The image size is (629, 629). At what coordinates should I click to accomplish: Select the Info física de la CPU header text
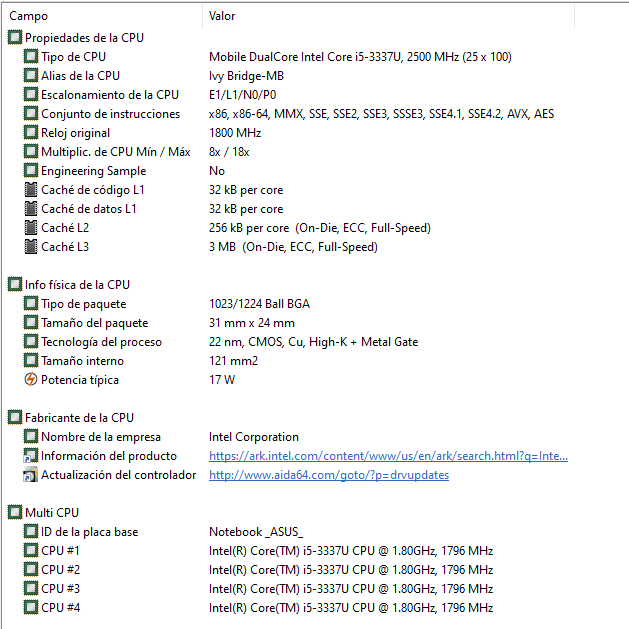(x=77, y=285)
